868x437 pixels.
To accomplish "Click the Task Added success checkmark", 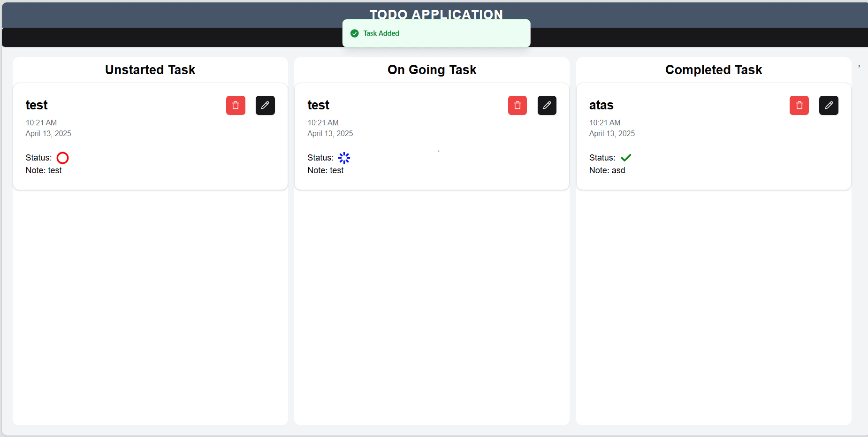I will tap(354, 33).
